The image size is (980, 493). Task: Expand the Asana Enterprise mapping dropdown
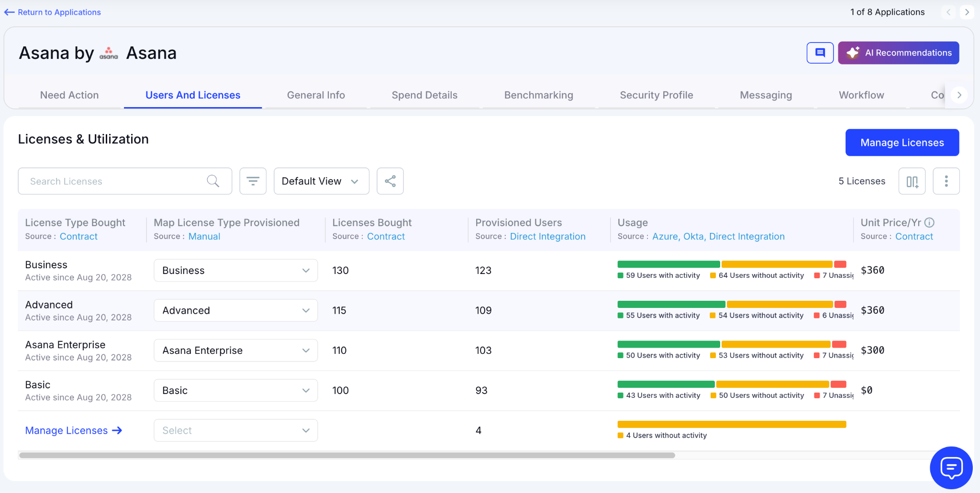[x=235, y=351]
